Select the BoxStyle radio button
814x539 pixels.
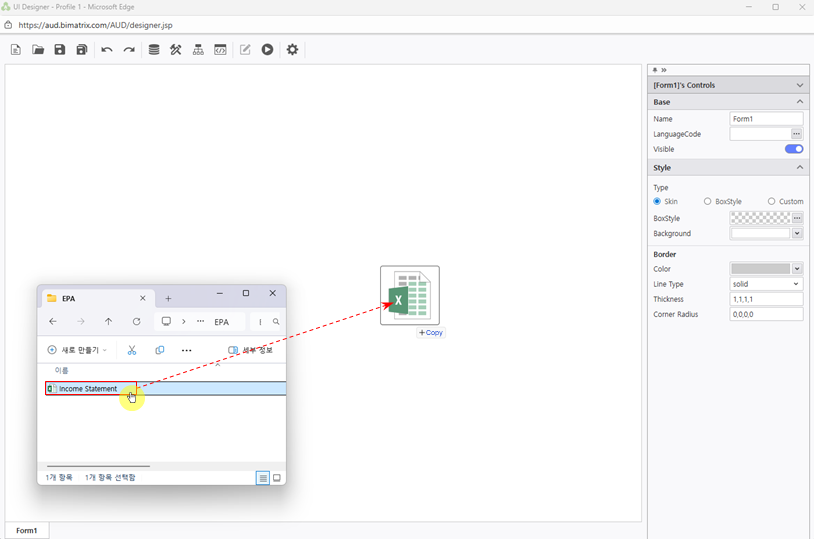(x=708, y=202)
